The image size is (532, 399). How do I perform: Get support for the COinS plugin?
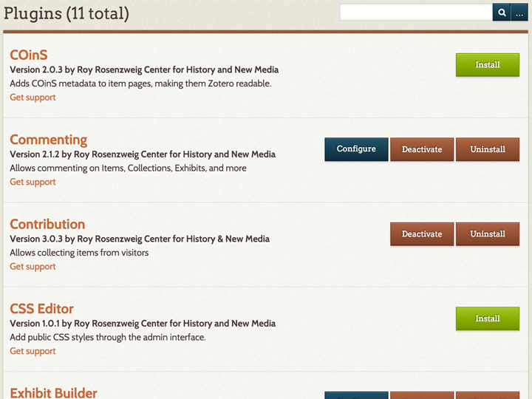[x=33, y=98]
